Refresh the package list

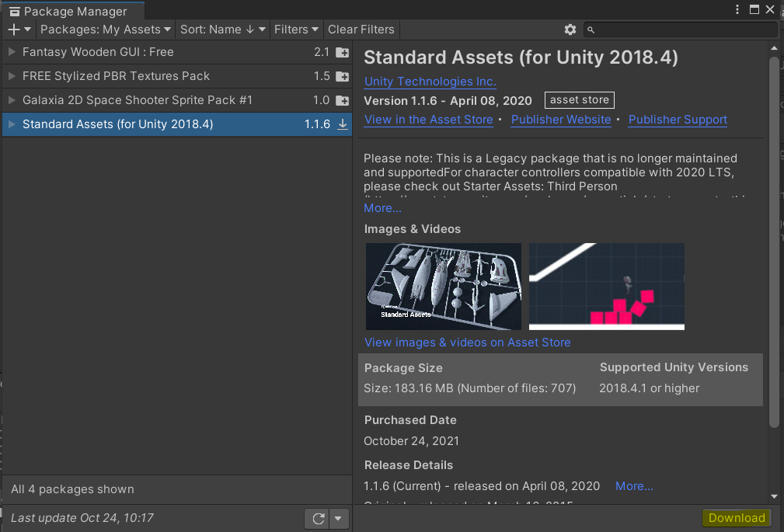[318, 519]
